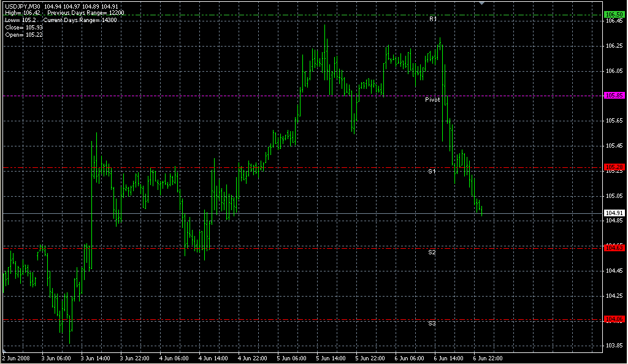
Task: Click the S3 support label
Action: (x=432, y=323)
